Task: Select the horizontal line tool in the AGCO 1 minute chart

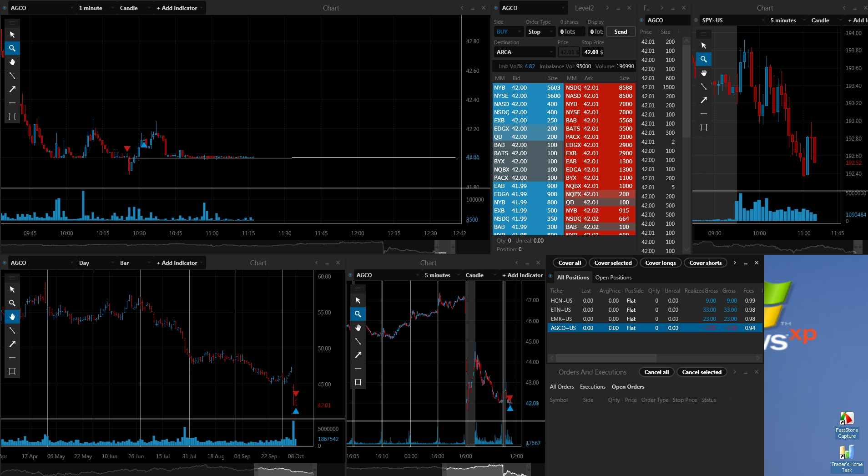Action: click(12, 103)
